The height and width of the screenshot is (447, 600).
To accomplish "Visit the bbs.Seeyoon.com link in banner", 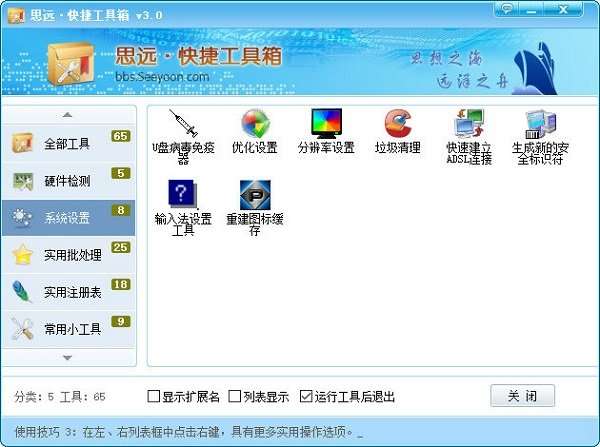I will 162,77.
